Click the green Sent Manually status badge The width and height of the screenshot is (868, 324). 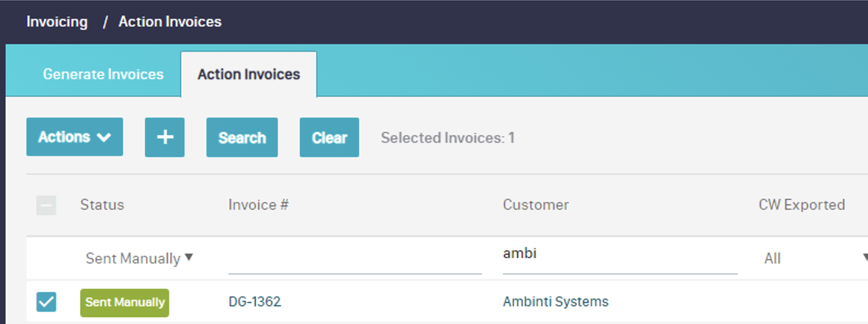coord(125,302)
